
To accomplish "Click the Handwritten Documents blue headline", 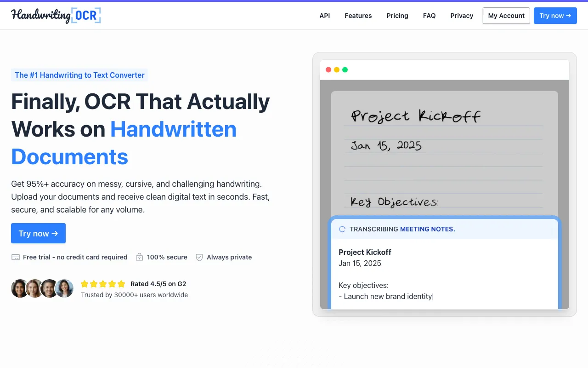I will [124, 143].
